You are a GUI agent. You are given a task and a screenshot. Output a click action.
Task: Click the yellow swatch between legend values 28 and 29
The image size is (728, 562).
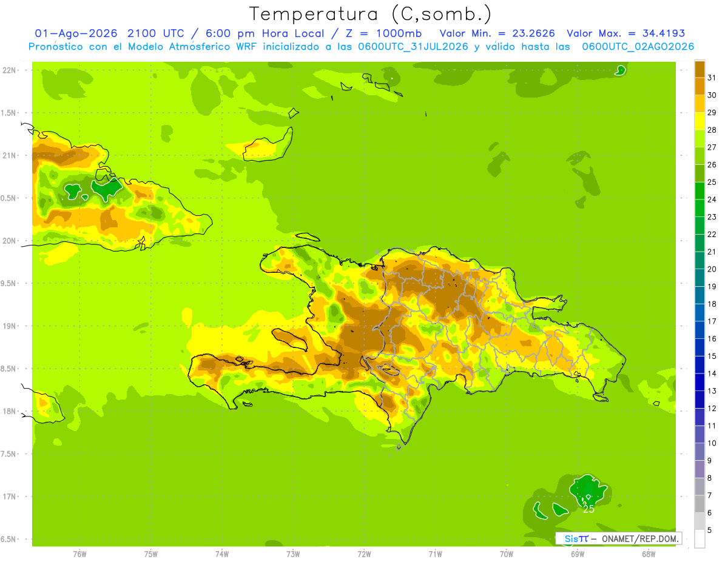tap(699, 121)
